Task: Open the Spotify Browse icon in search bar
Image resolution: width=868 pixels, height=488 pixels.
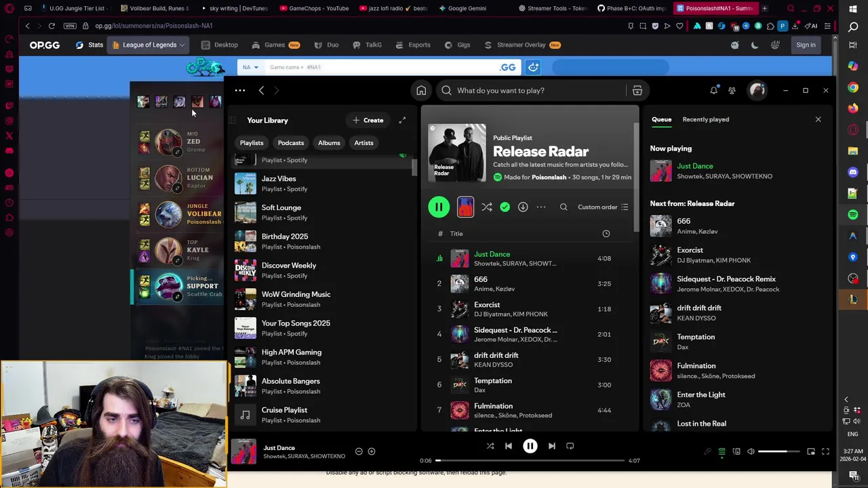Action: click(x=637, y=90)
